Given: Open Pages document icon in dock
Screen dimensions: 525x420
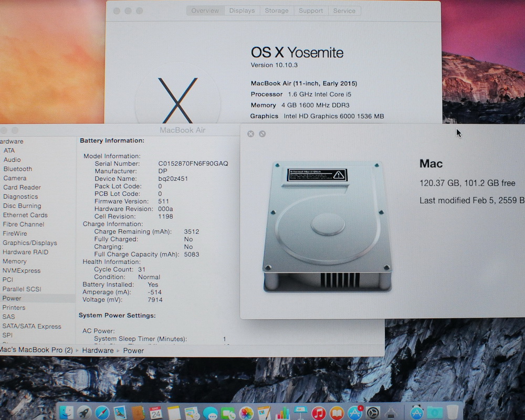Looking at the screenshot, I should tap(264, 413).
